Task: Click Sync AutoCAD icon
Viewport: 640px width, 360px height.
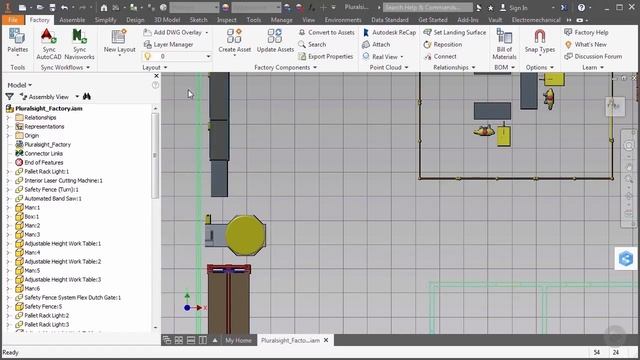Action: pyautogui.click(x=49, y=44)
